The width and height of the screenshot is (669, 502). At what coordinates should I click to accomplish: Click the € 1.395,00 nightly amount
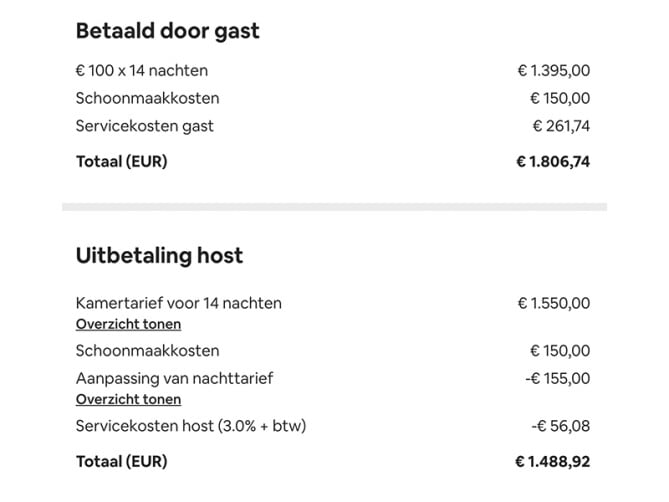coord(553,71)
